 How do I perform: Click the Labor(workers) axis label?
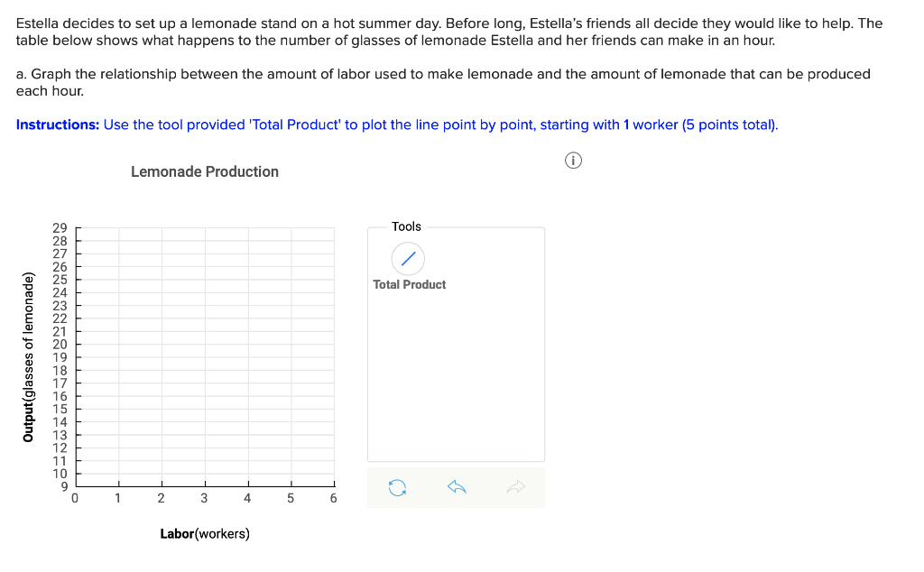click(x=205, y=534)
